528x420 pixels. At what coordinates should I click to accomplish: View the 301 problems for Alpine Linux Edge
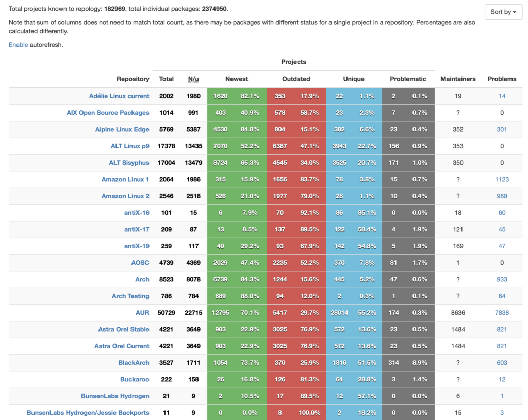502,129
